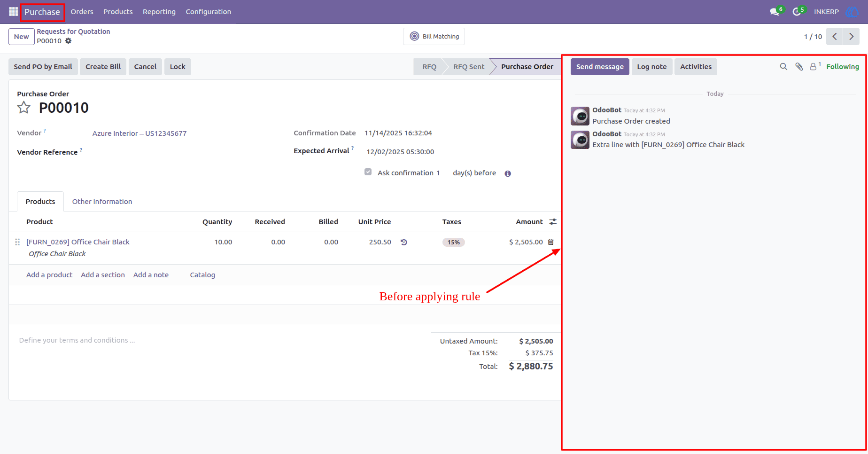Open the Products menu
This screenshot has width=868, height=454.
coord(118,12)
